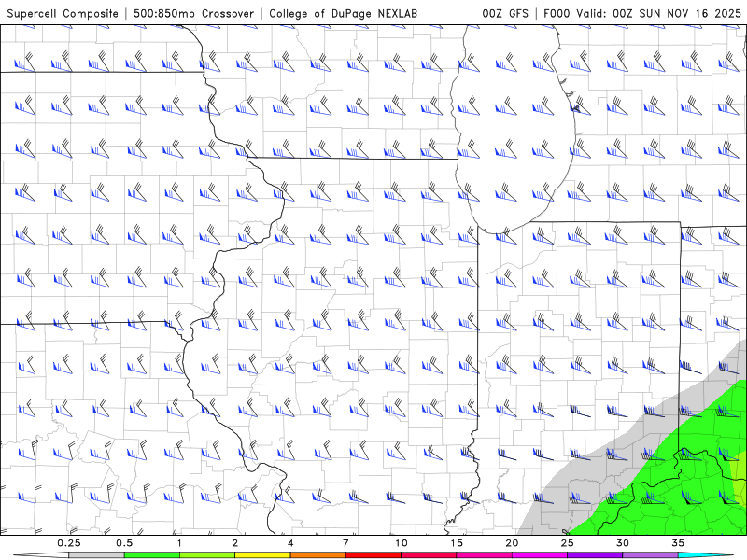Screen dimensions: 747x560
Task: Click the "00Z GFS" model run label
Action: click(505, 13)
